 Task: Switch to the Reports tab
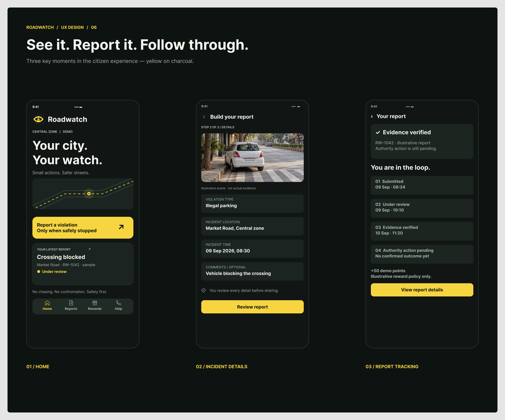click(71, 305)
